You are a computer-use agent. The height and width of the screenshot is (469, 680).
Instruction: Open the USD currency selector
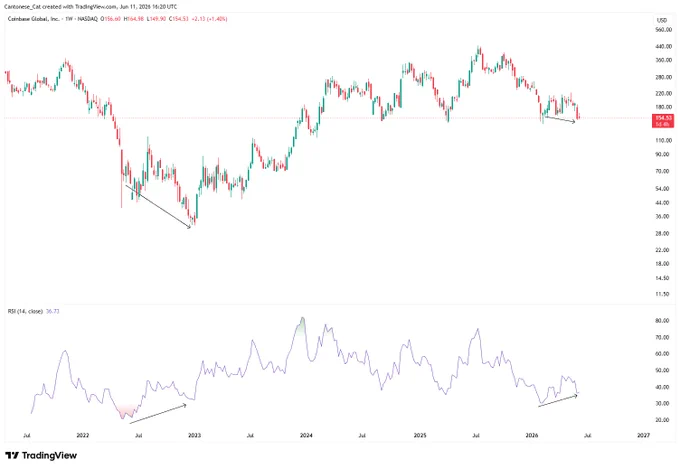(x=662, y=20)
